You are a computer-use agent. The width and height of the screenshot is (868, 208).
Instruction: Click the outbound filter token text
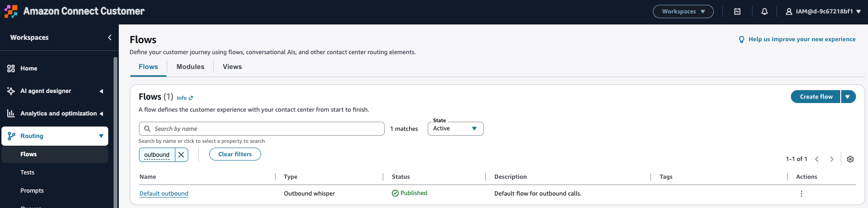[157, 155]
